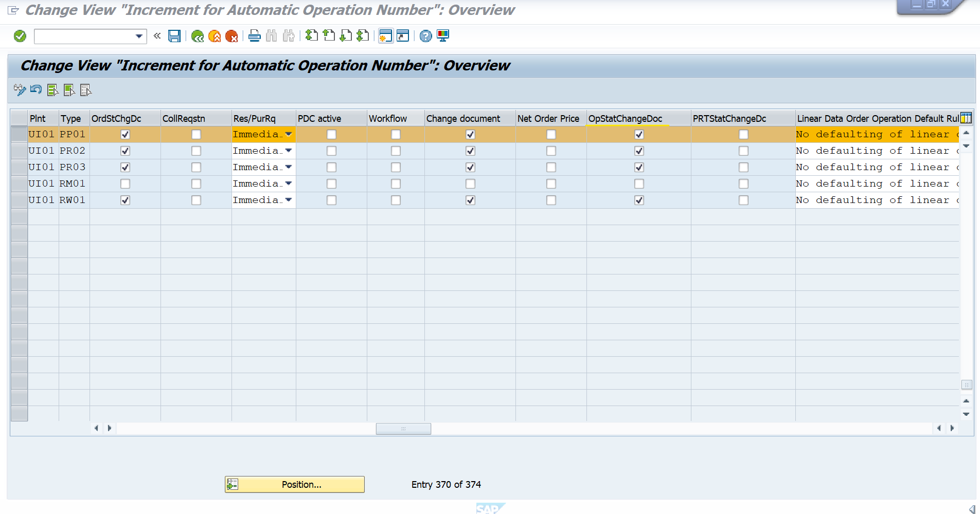Toggle Display/Change glasses-pencil icon
This screenshot has width=980, height=514.
(x=20, y=90)
